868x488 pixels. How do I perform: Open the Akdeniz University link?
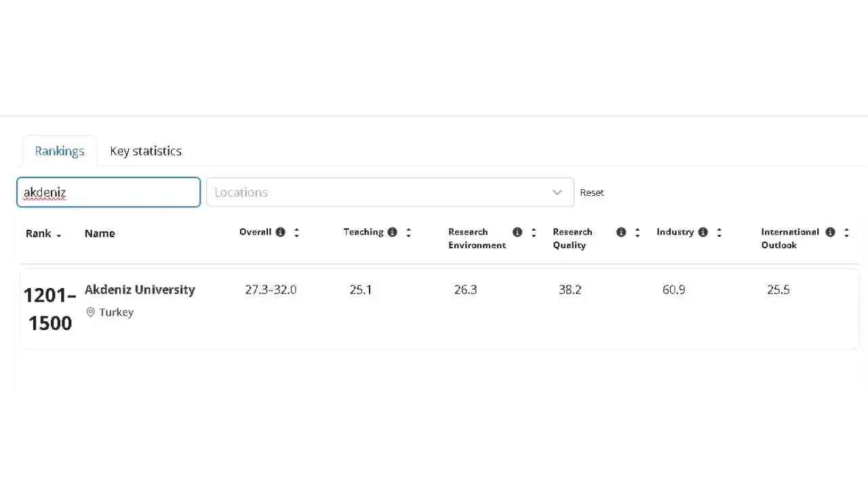pyautogui.click(x=140, y=289)
